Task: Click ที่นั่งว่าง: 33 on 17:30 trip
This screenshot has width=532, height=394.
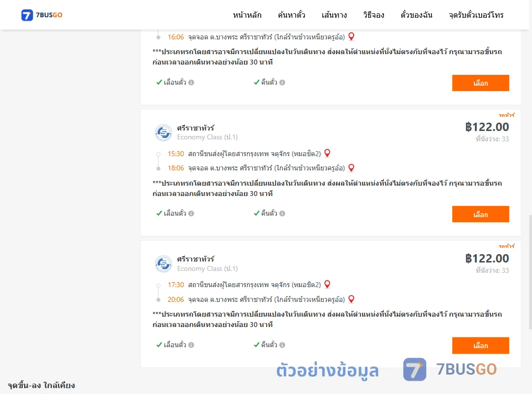Action: click(x=492, y=270)
